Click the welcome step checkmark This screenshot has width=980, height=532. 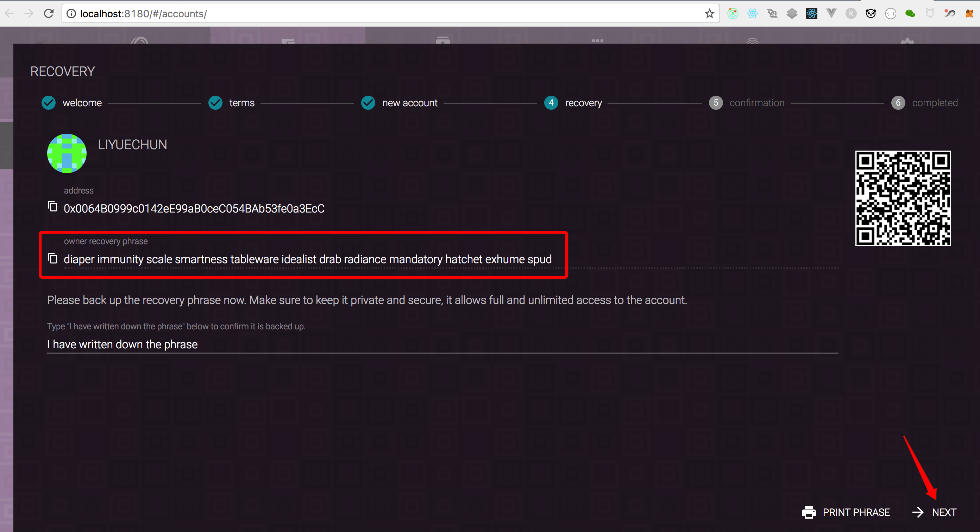[49, 103]
